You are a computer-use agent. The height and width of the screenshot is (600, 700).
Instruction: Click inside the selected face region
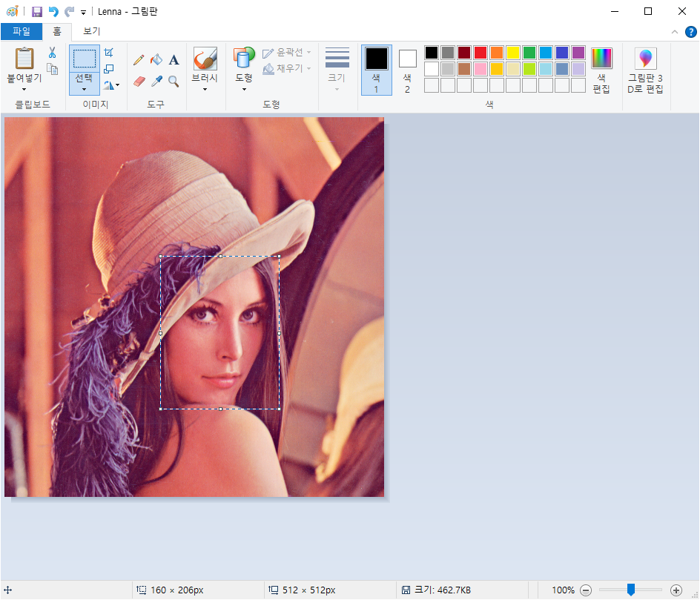pos(219,332)
